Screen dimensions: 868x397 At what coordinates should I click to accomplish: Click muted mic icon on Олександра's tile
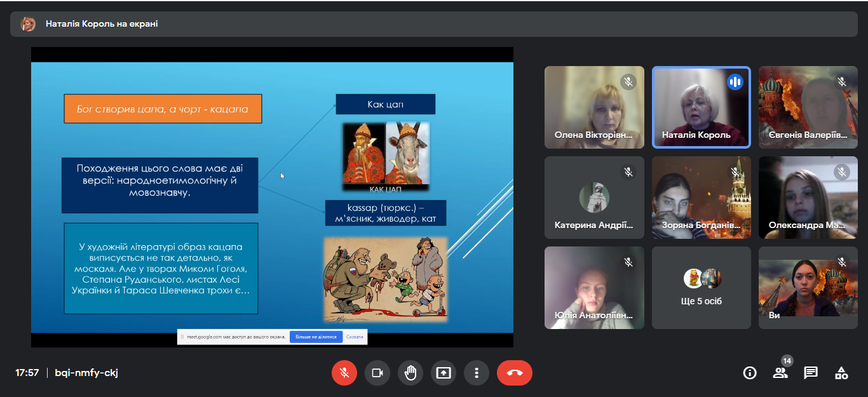point(842,172)
